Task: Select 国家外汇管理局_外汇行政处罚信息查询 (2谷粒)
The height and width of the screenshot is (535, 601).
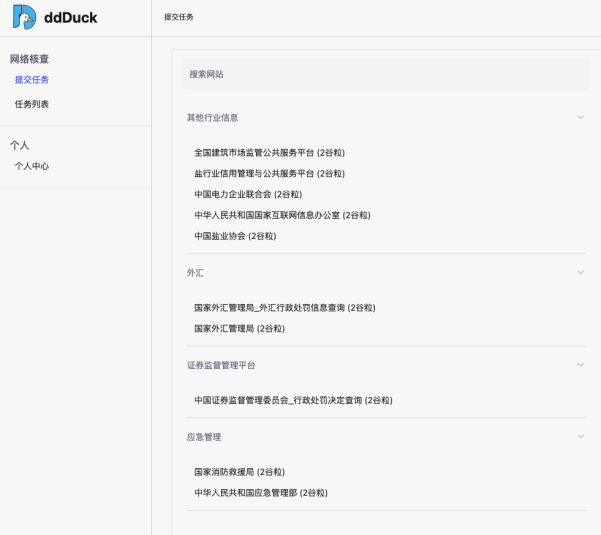Action: (285, 308)
